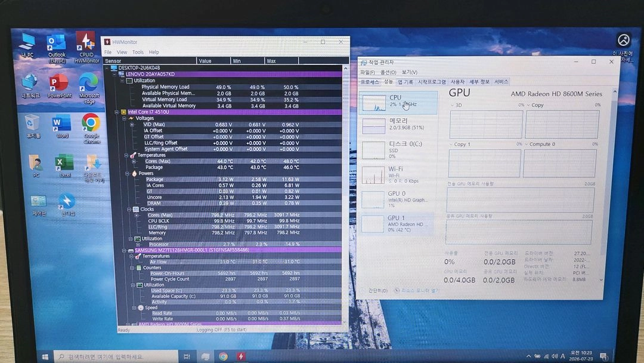Open the 옵션(O) menu in Task Manager
644x363 pixels.
[x=388, y=72]
